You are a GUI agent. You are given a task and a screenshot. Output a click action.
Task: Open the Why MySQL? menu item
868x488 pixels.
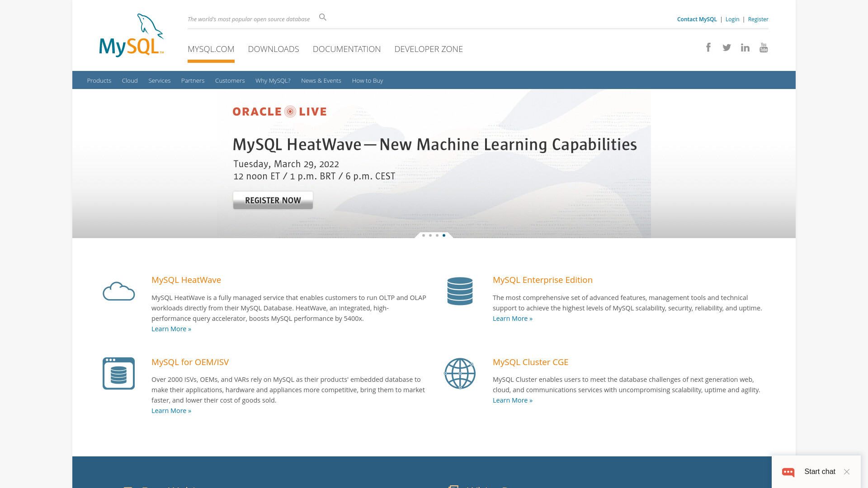273,80
